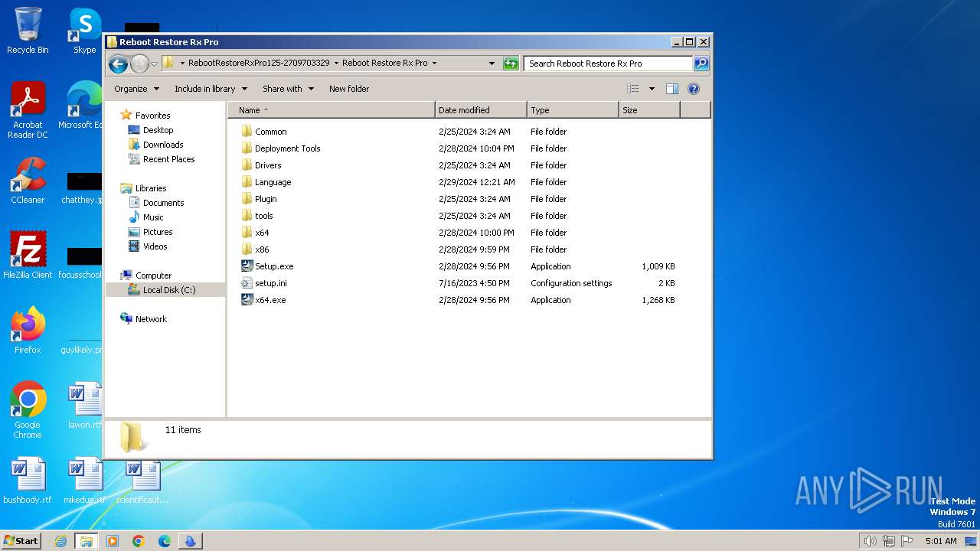The image size is (980, 551).
Task: Sort by the Size column header
Action: pyautogui.click(x=649, y=110)
